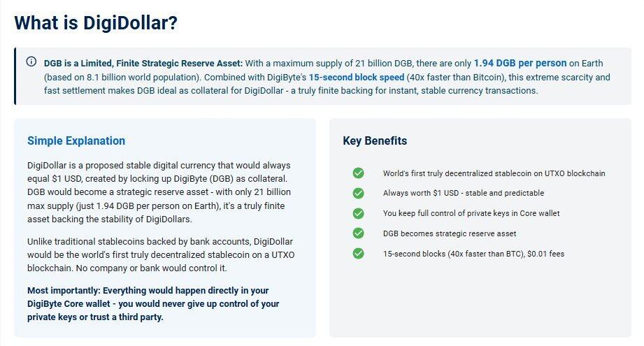Screen dimensions: 644x346
Task: Click the green checkmark beside 'DGB becomes strategic reserve asset'
Action: click(358, 233)
